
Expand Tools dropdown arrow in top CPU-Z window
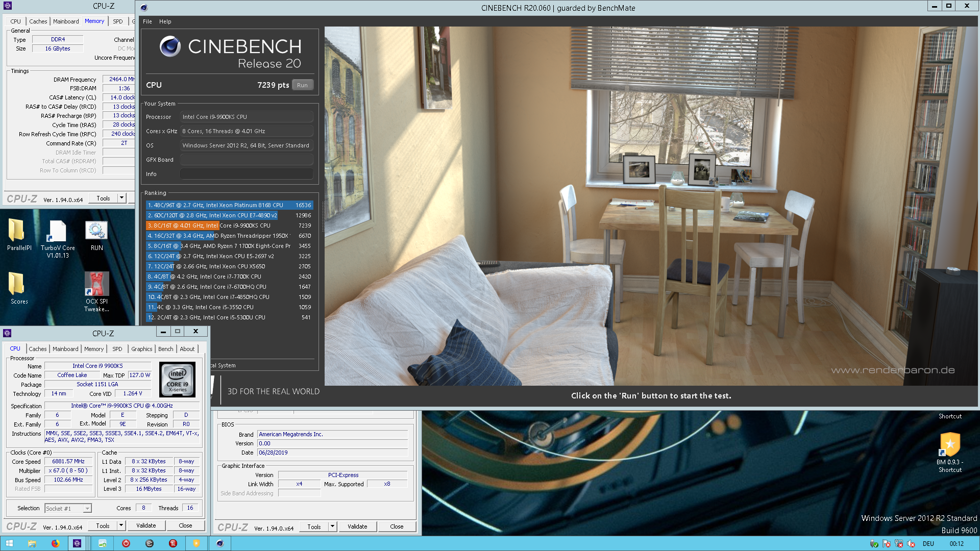coord(121,198)
